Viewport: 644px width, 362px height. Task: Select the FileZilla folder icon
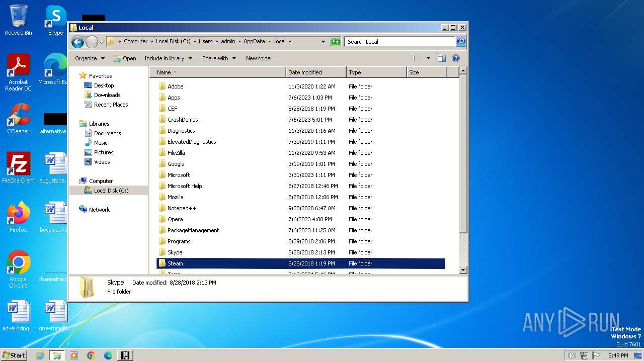[x=162, y=153]
